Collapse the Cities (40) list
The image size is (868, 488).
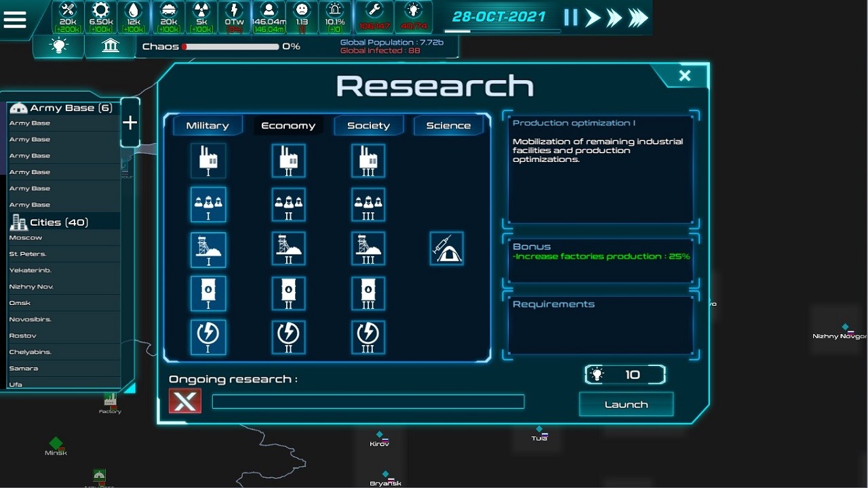(63, 221)
